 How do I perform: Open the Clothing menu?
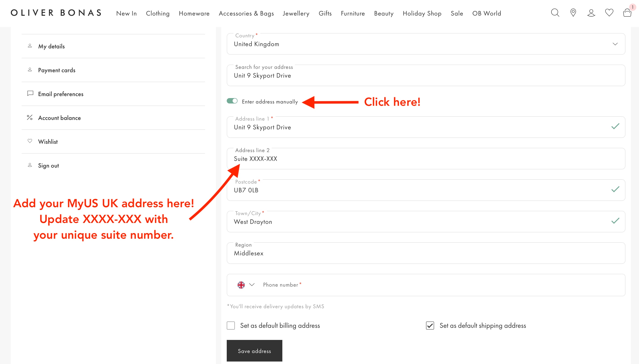(158, 13)
